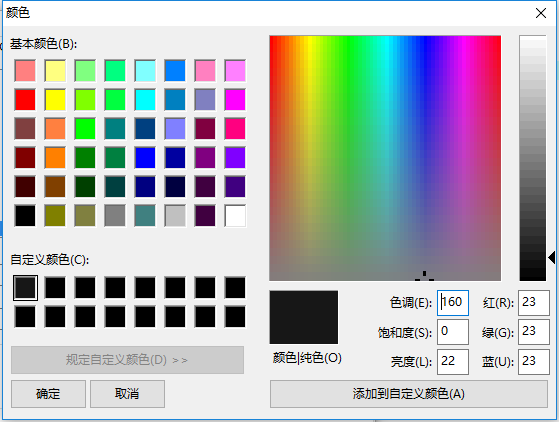
Task: Choose the burgundy wine-colored swatch
Action: pyautogui.click(x=205, y=129)
